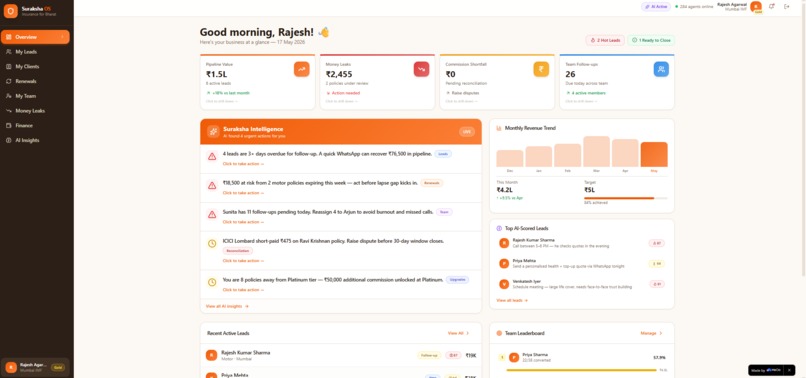Click warning icon for Sunita follow-ups alert

coord(212,214)
